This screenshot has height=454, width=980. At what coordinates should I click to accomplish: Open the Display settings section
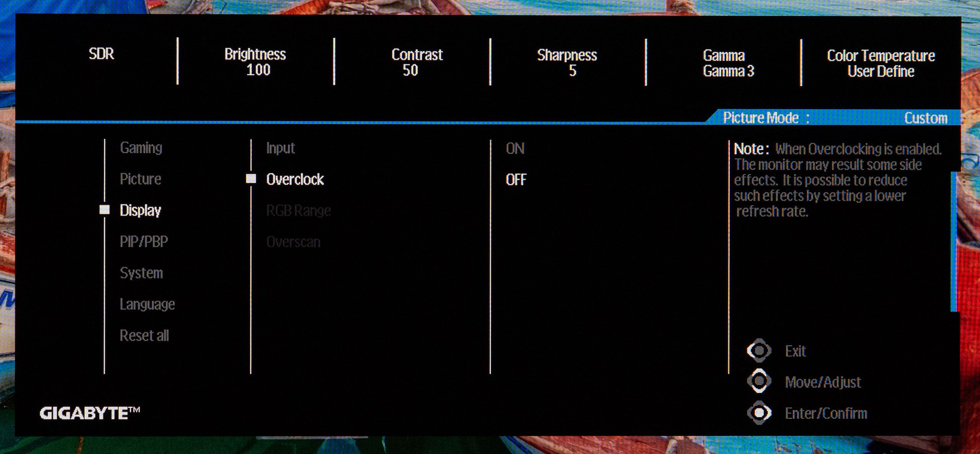click(x=140, y=209)
